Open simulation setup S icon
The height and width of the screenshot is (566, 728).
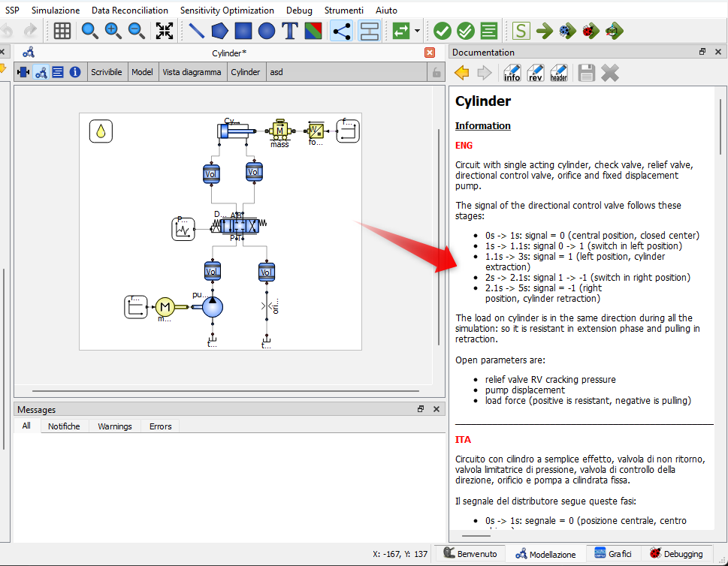click(x=521, y=31)
